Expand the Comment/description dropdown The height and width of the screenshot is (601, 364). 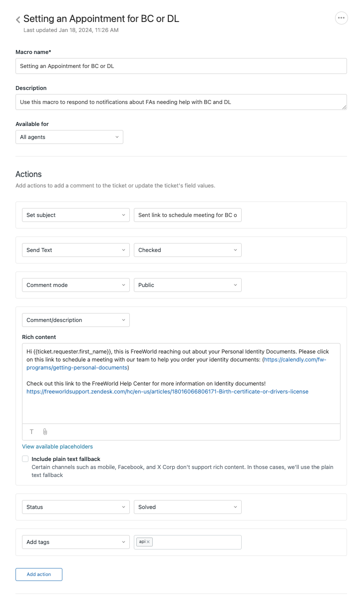(76, 320)
